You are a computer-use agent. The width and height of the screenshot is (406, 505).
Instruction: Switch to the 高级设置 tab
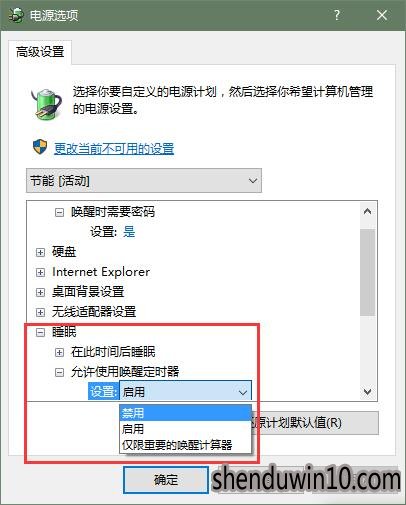tap(40, 52)
